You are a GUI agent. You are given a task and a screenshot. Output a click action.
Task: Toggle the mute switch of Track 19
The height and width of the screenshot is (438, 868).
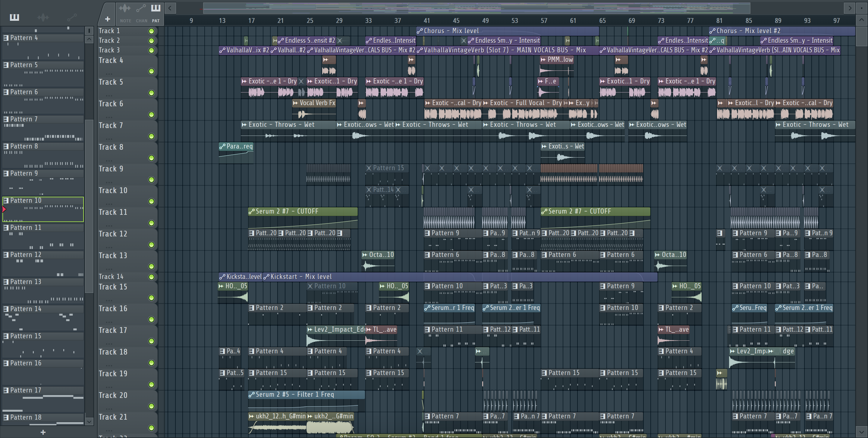point(152,384)
